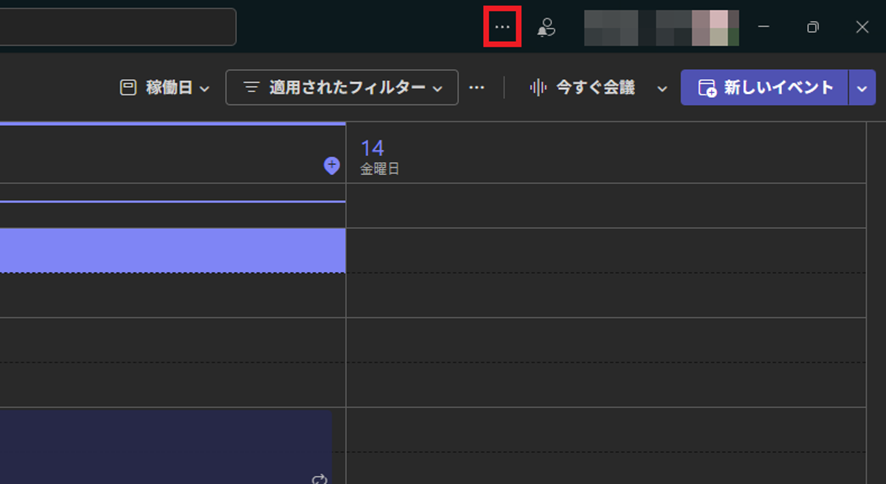Click the search input field at top

tap(118, 27)
